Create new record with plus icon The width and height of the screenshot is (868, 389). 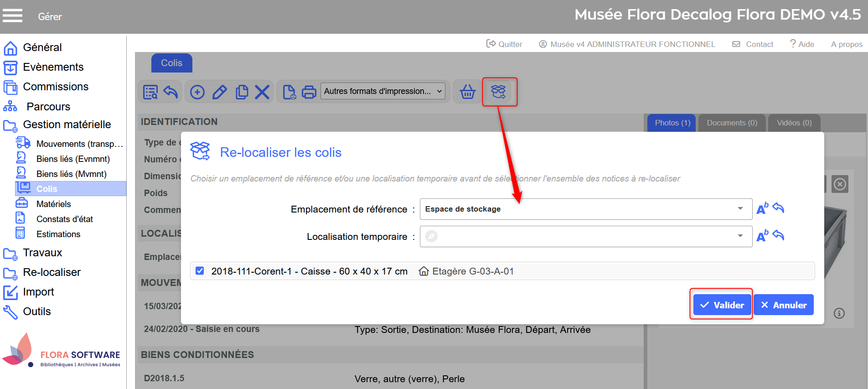(x=197, y=92)
